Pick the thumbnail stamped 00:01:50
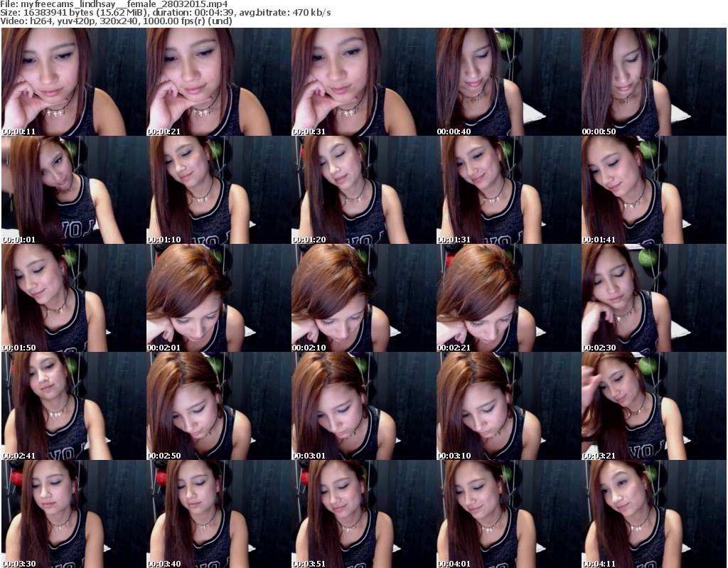728x568 pixels. [73, 298]
